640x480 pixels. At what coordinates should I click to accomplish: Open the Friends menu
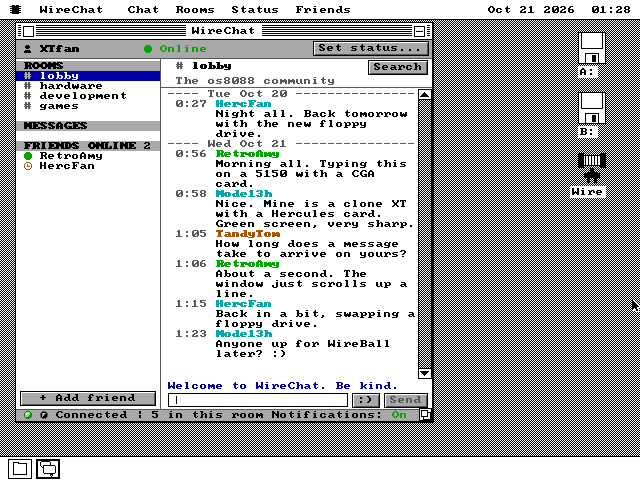[323, 9]
